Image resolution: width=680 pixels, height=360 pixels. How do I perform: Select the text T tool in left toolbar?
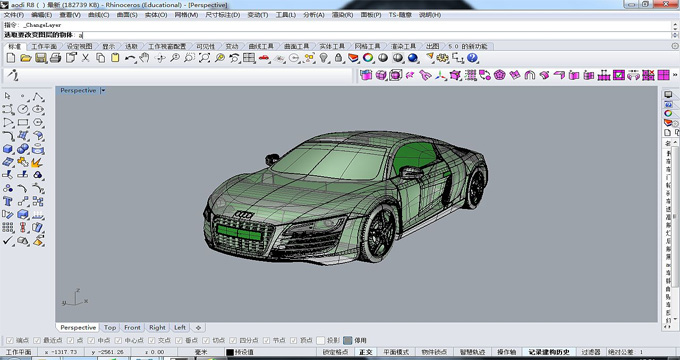[7, 201]
